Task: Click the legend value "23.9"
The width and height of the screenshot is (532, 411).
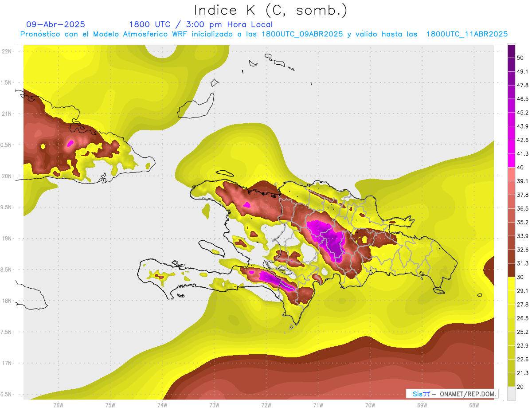Action: click(x=523, y=345)
